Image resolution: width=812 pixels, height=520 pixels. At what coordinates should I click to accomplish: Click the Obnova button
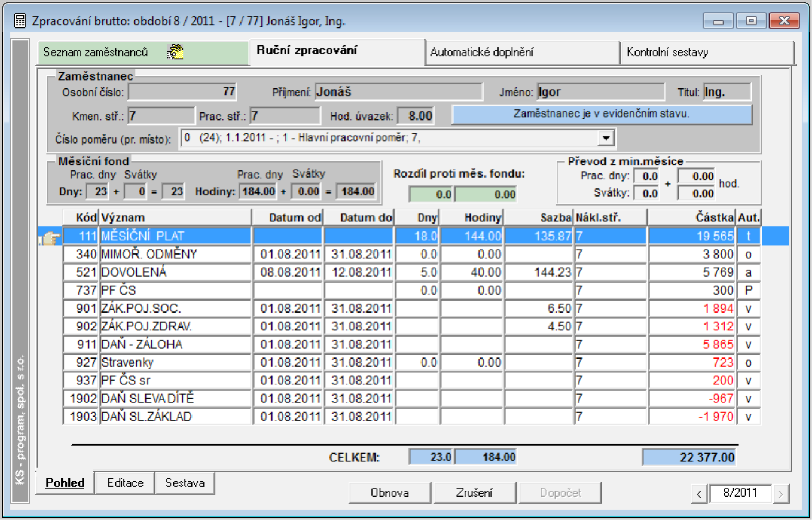[x=390, y=492]
